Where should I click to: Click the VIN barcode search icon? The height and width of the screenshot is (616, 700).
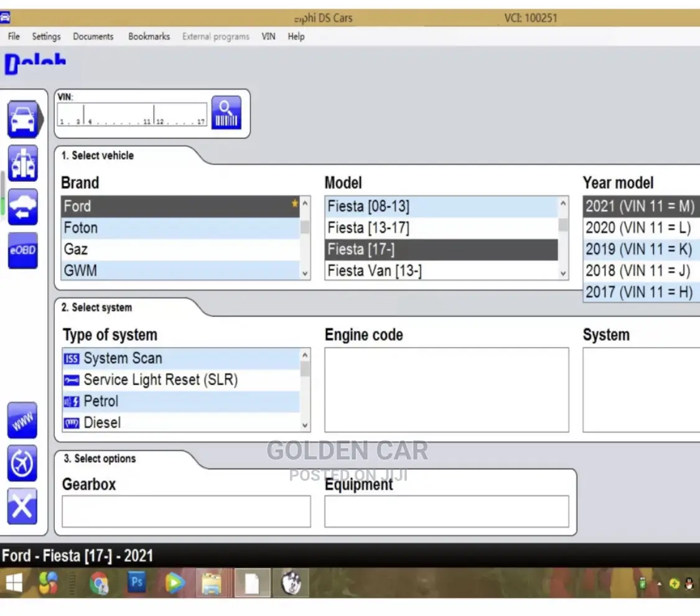click(226, 112)
